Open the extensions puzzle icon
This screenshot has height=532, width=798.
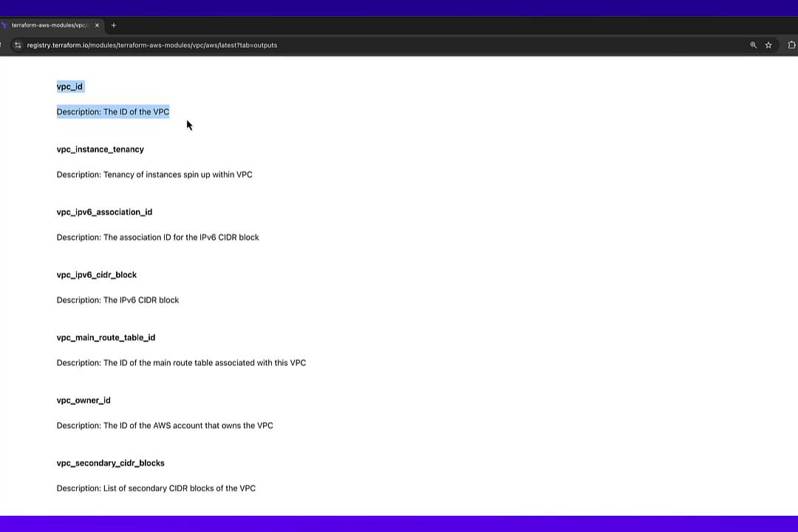791,45
